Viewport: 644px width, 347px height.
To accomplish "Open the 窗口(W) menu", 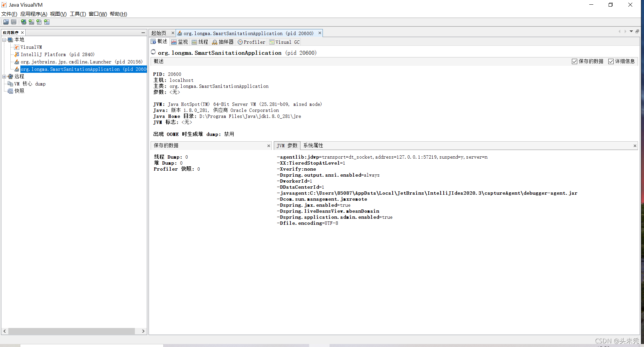I will click(98, 14).
